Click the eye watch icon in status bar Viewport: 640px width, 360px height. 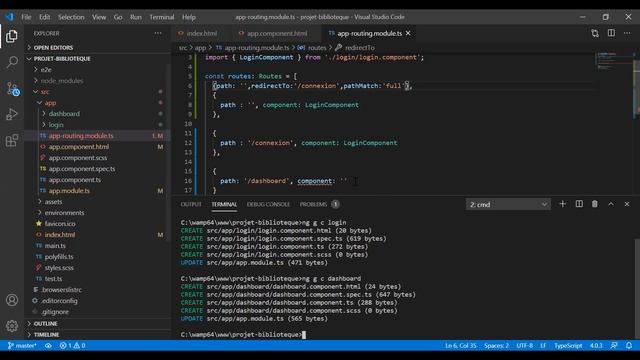click(x=48, y=345)
